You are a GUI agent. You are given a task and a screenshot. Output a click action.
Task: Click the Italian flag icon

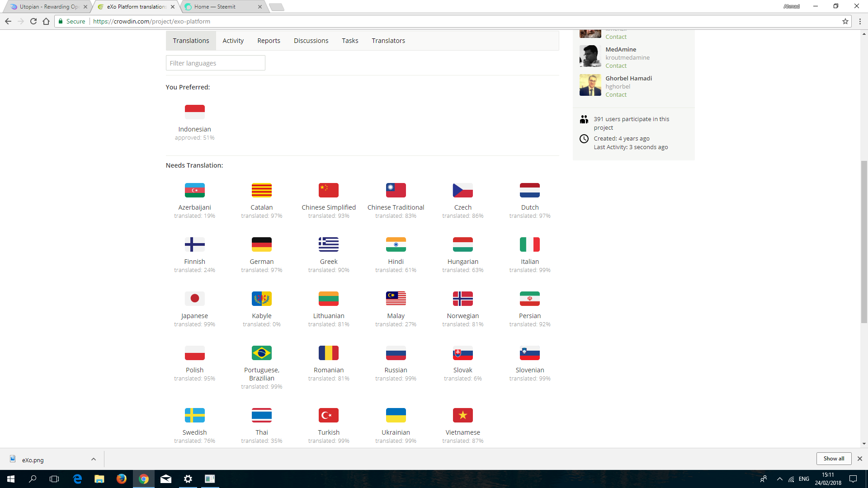tap(529, 244)
